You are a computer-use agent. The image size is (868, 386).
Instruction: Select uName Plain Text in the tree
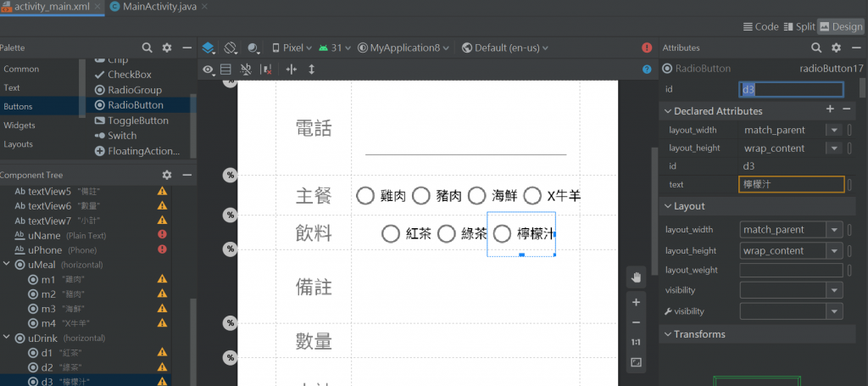[x=60, y=235]
